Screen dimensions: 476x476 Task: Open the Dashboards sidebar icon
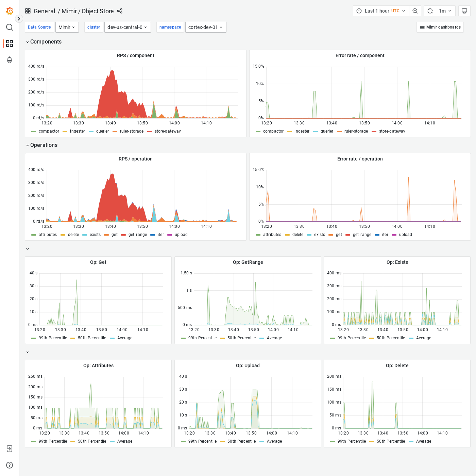point(9,44)
